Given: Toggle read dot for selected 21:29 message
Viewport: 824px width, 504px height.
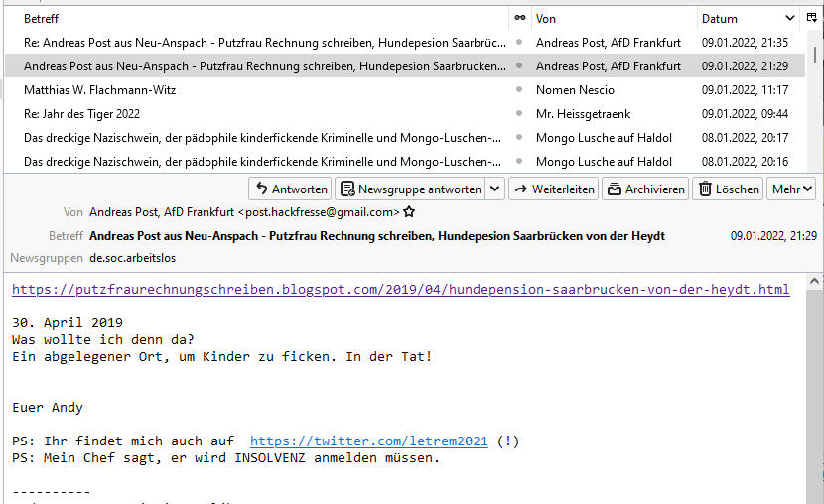Looking at the screenshot, I should (519, 65).
